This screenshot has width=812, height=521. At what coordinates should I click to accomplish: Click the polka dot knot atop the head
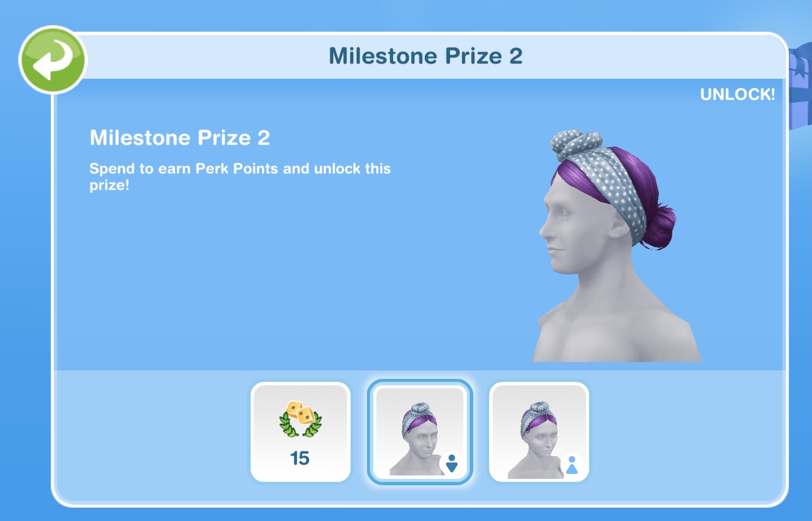(575, 143)
